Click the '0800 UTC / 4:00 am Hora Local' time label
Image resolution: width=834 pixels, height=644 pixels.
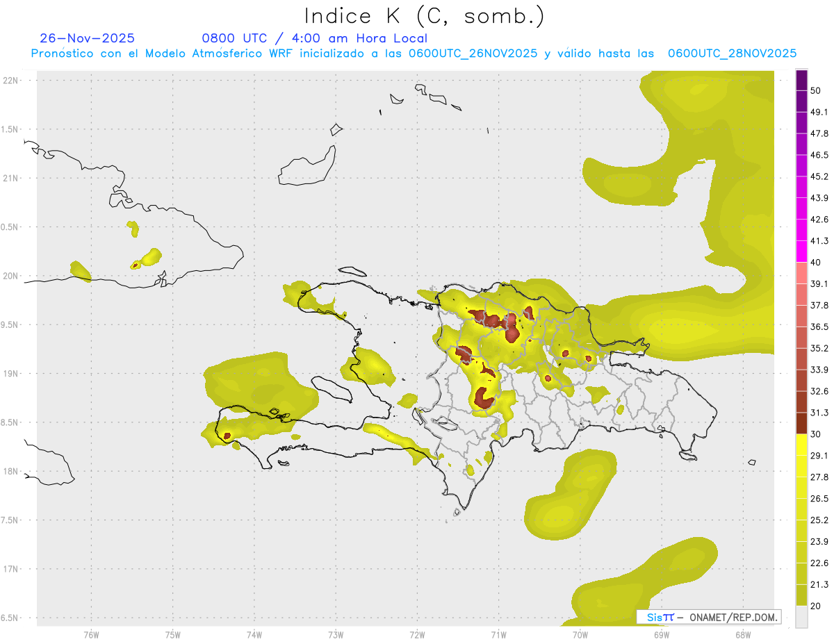314,38
